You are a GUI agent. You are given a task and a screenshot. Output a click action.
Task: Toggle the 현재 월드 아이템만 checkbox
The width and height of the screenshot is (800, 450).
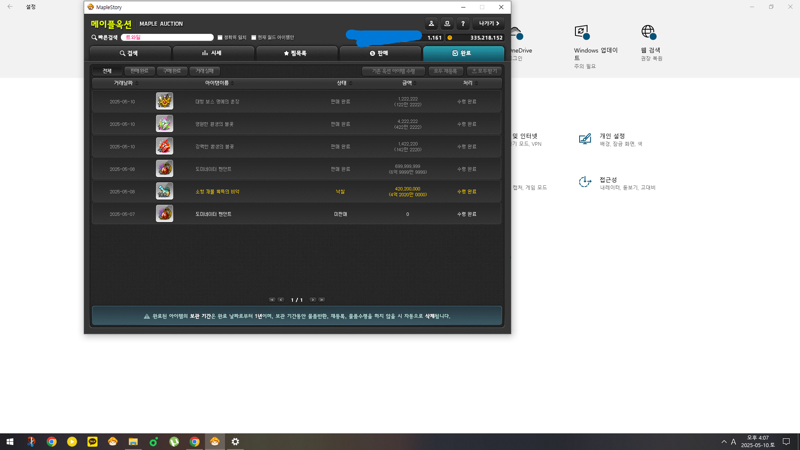click(254, 37)
